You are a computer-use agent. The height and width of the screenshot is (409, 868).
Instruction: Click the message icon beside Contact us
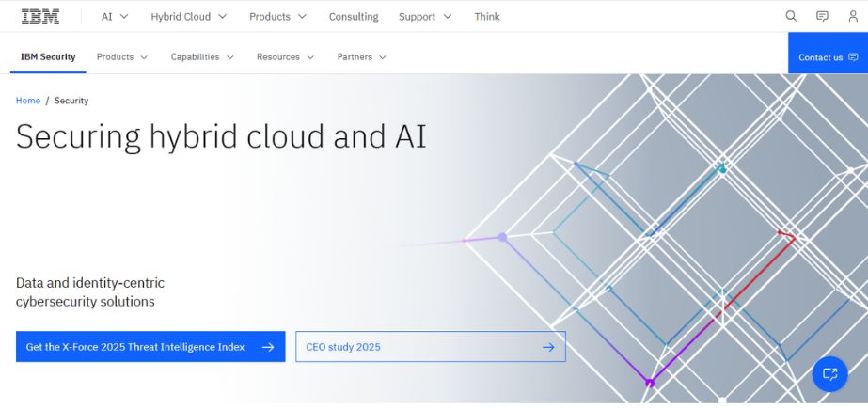(853, 57)
